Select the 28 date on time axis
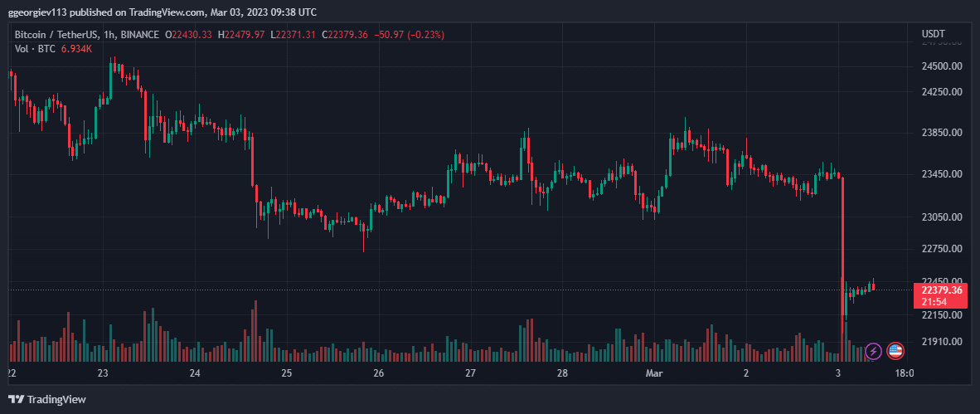Screen dimensions: 980x414 (562, 373)
